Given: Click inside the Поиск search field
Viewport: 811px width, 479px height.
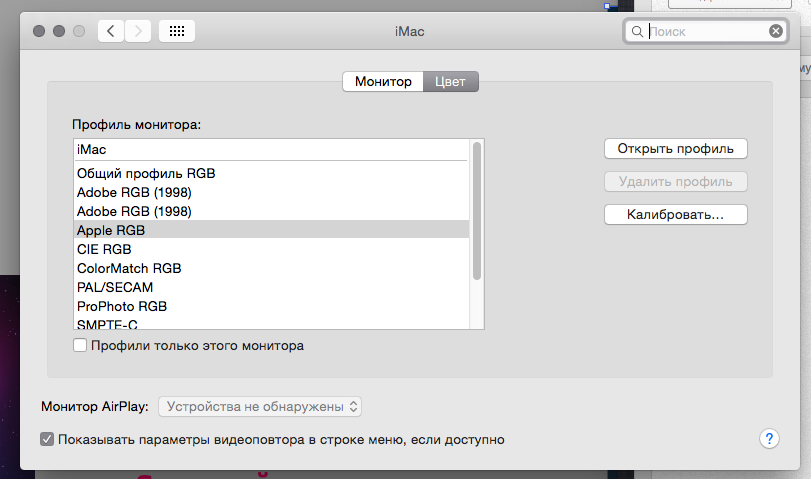Looking at the screenshot, I should (707, 32).
